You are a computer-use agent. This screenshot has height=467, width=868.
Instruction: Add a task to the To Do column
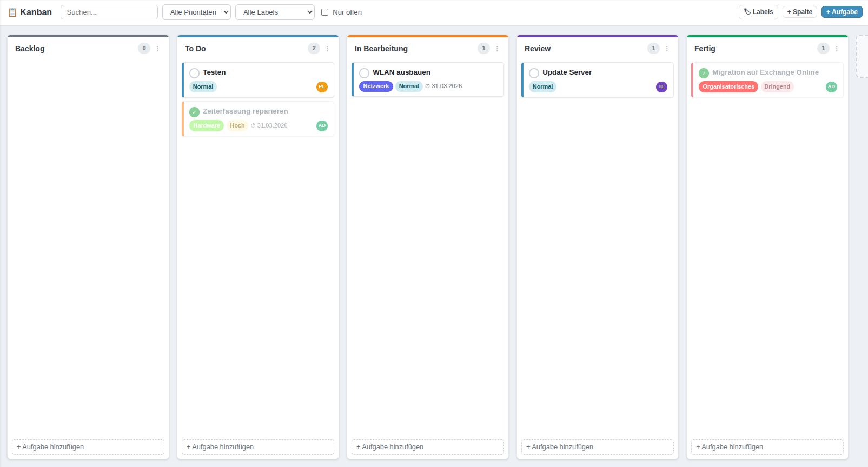(258, 447)
